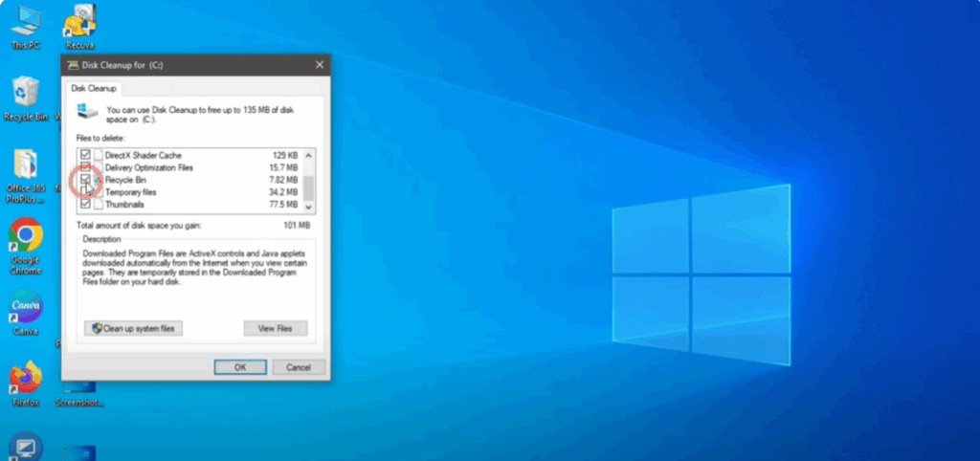Switch to the Disk Cleanup tab
980x461 pixels.
[94, 89]
